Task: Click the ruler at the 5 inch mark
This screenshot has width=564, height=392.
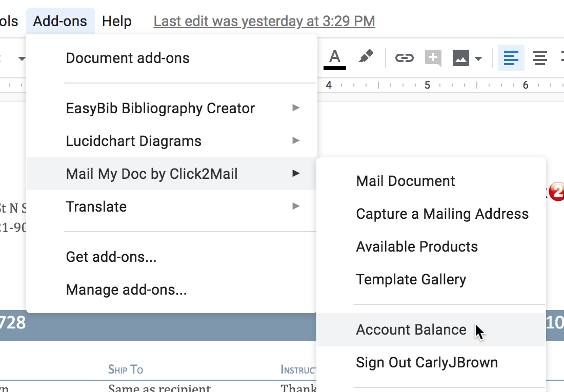Action: tap(427, 85)
